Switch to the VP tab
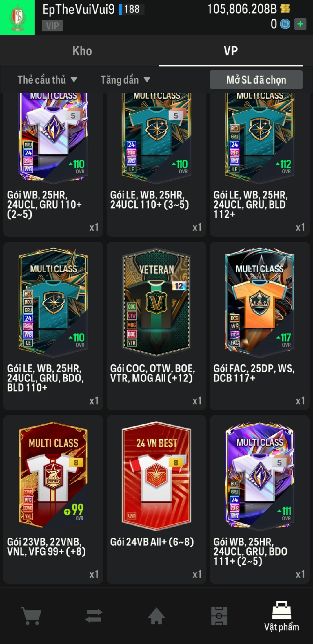 pyautogui.click(x=231, y=51)
